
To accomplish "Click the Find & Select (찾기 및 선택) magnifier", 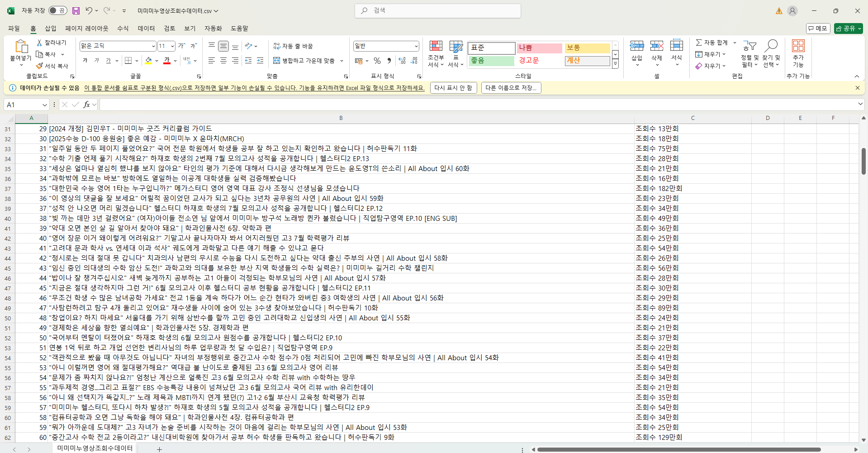I will click(x=771, y=47).
